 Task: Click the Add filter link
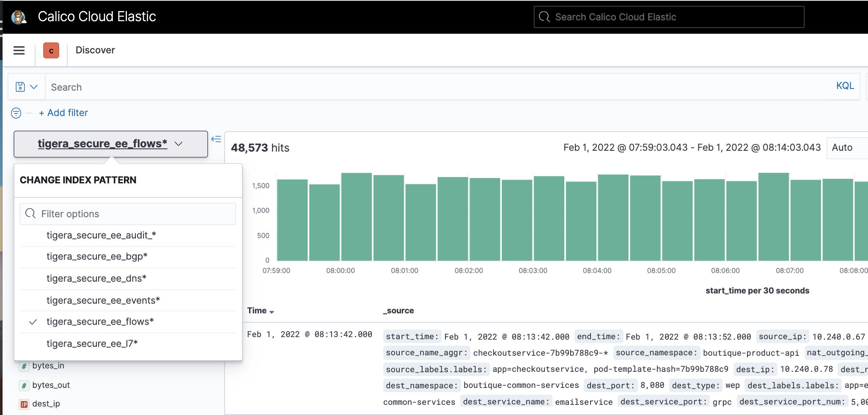63,113
